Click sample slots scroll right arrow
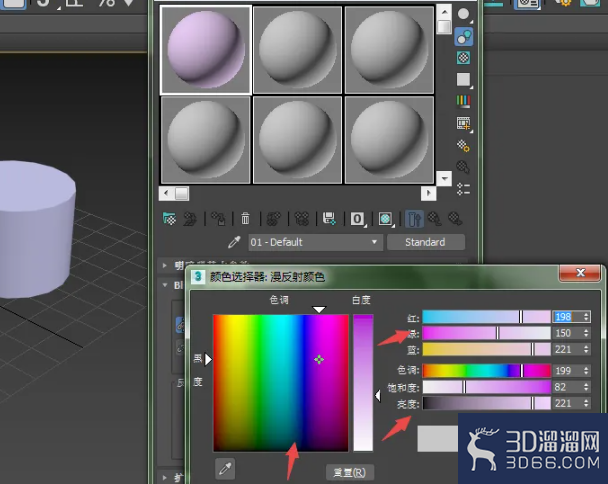This screenshot has width=608, height=484. [428, 193]
